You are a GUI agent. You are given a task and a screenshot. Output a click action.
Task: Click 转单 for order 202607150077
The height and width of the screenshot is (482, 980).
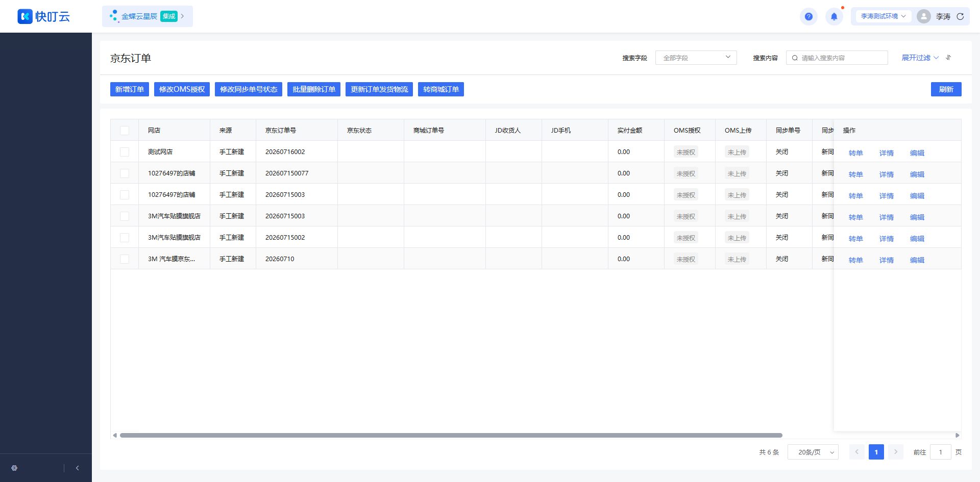856,174
